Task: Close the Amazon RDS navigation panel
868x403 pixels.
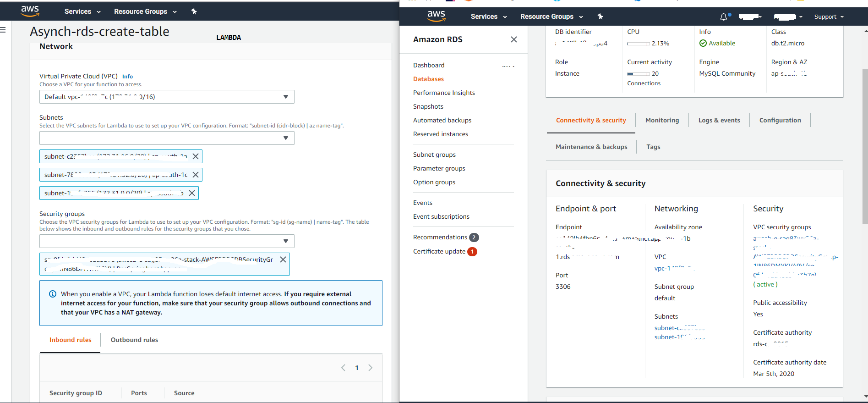Action: (x=514, y=39)
